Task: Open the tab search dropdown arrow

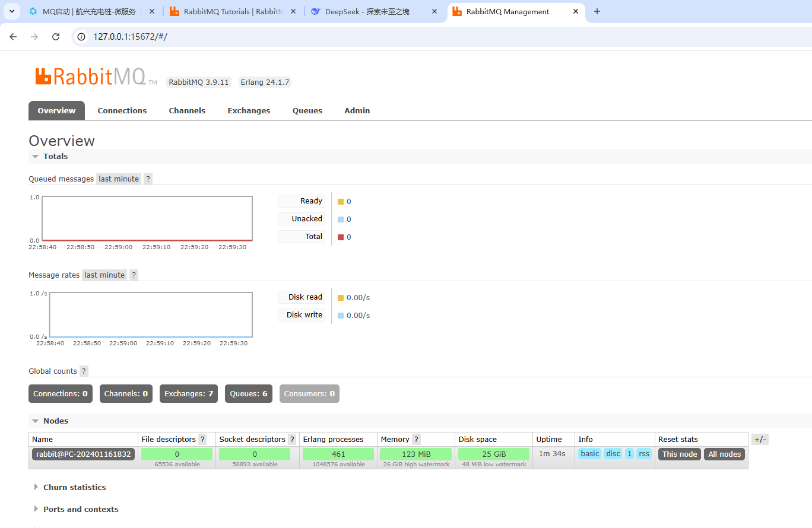Action: pos(11,11)
